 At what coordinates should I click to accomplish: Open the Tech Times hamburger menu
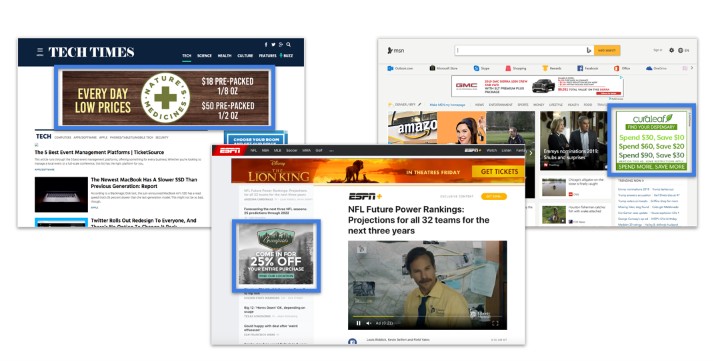pos(40,52)
